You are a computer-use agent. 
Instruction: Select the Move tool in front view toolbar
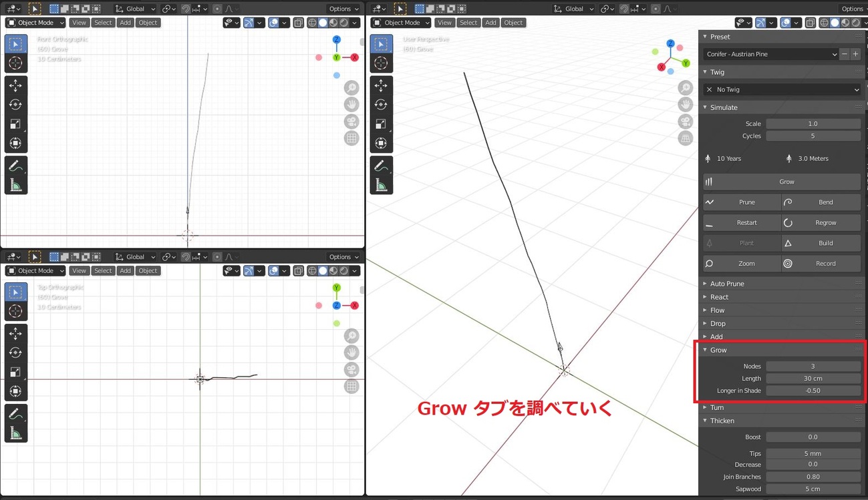coord(16,85)
